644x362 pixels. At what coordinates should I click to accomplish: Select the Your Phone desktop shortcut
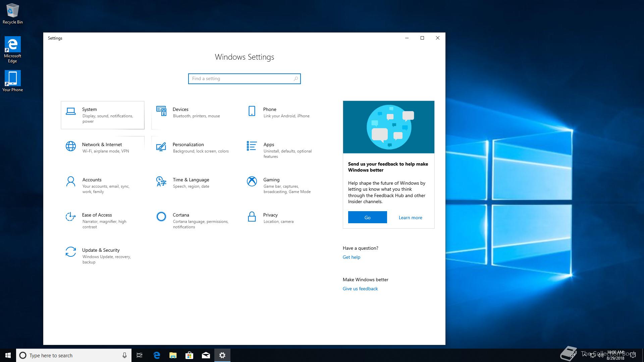tap(13, 81)
